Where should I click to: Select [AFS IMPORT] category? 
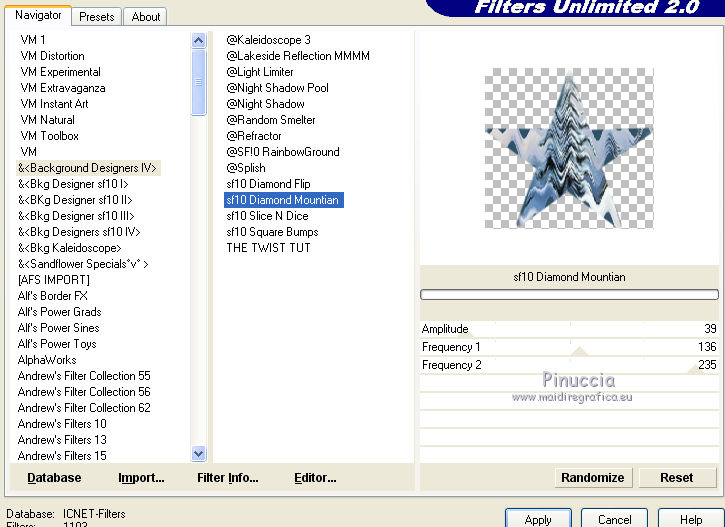(54, 280)
